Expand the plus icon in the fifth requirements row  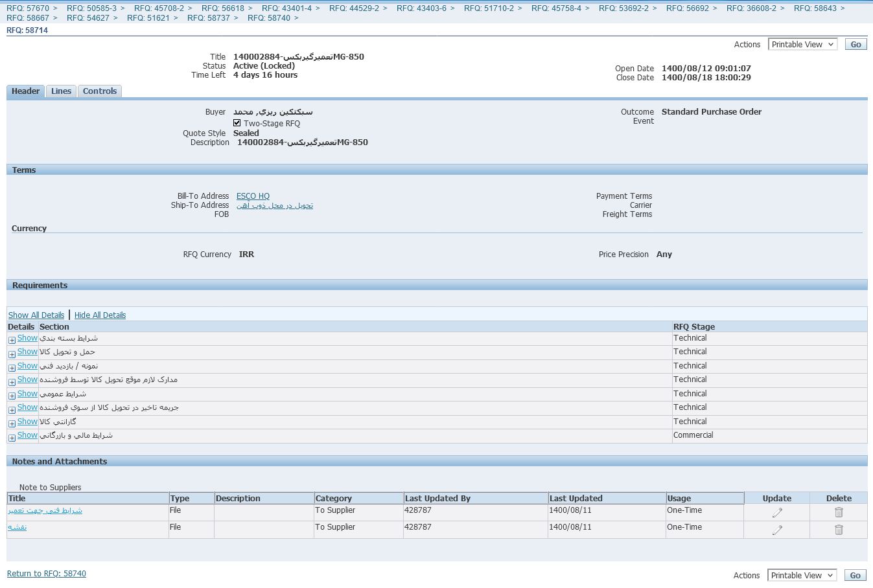12,396
